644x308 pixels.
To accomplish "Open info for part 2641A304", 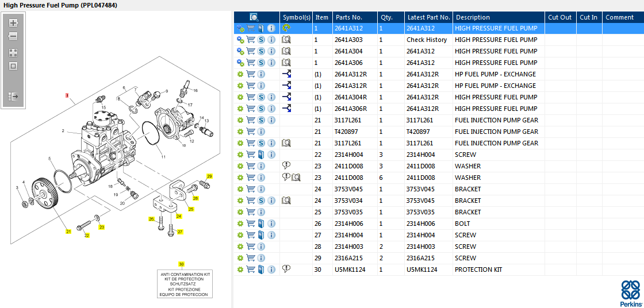I will pos(271,51).
